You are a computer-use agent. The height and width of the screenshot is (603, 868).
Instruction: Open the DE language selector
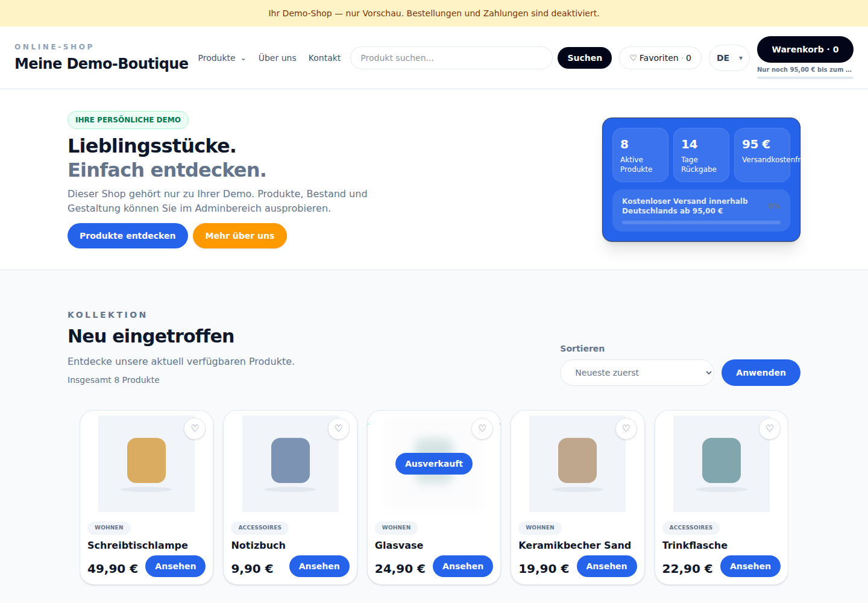(729, 58)
